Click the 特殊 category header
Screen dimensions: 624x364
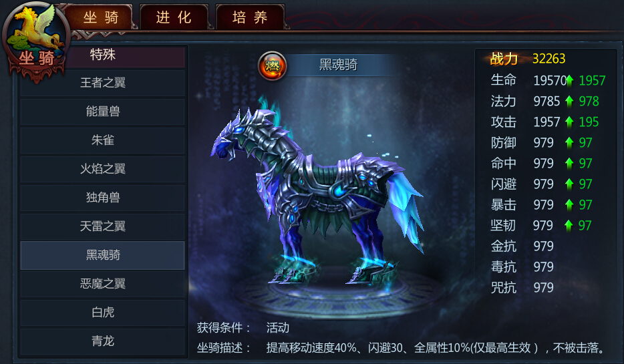click(103, 55)
